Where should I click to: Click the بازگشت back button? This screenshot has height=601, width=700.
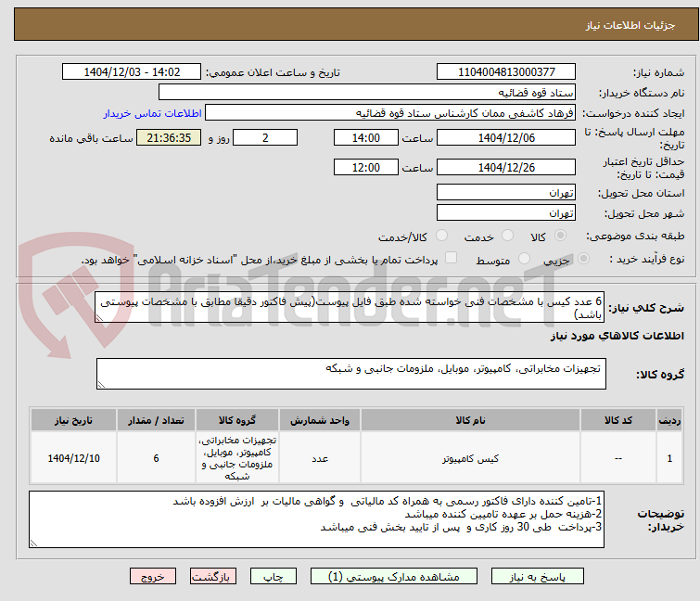point(213,577)
